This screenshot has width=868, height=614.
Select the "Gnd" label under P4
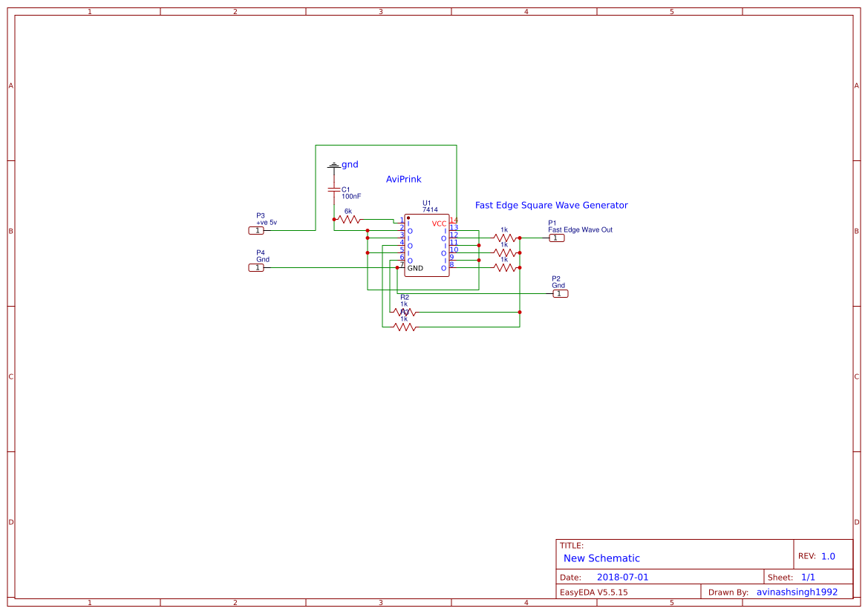tap(263, 260)
